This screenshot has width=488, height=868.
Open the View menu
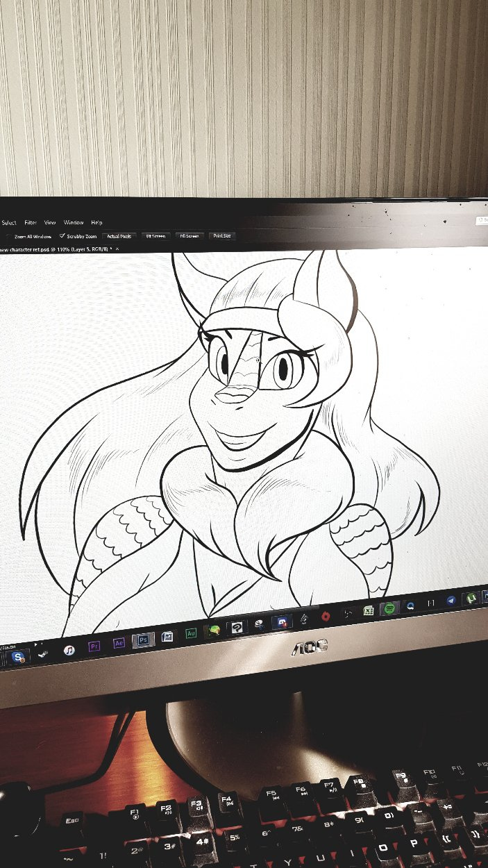click(50, 223)
